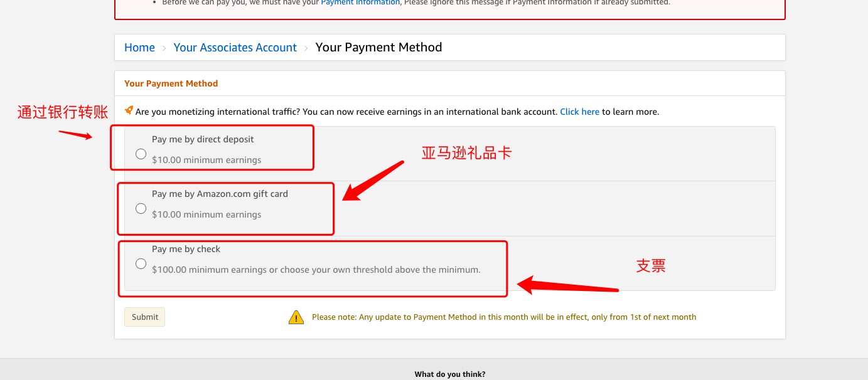Click the long red arrow under 支票
Image resolution: width=868 pixels, height=380 pixels.
(568, 286)
